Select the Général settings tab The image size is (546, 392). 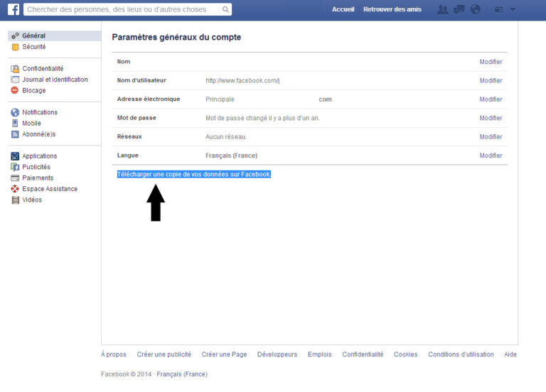tap(33, 36)
